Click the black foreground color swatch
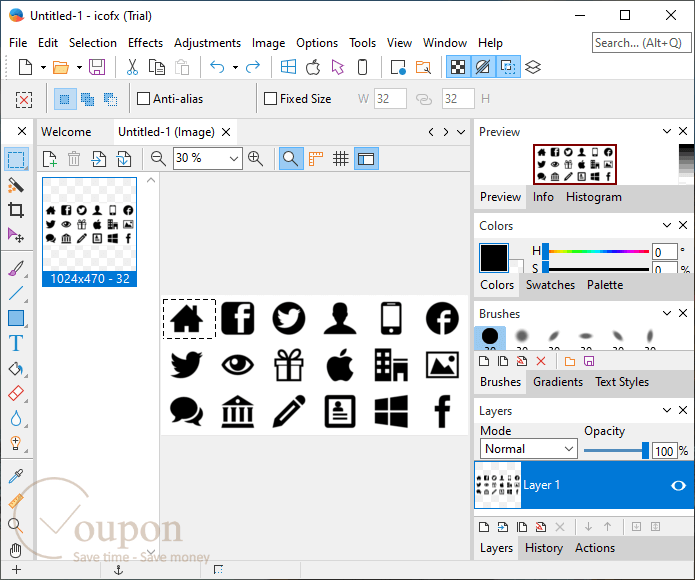The image size is (695, 580). pyautogui.click(x=494, y=258)
